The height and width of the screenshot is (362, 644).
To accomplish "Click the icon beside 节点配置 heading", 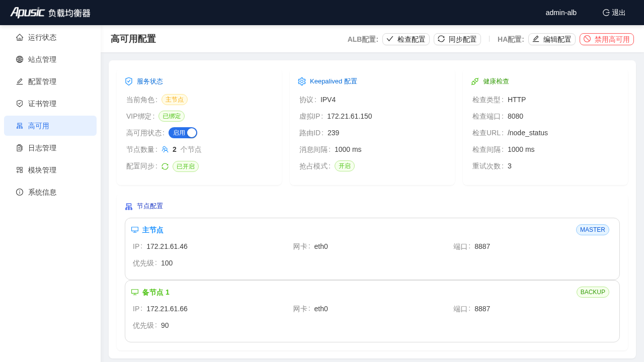I will coord(129,206).
